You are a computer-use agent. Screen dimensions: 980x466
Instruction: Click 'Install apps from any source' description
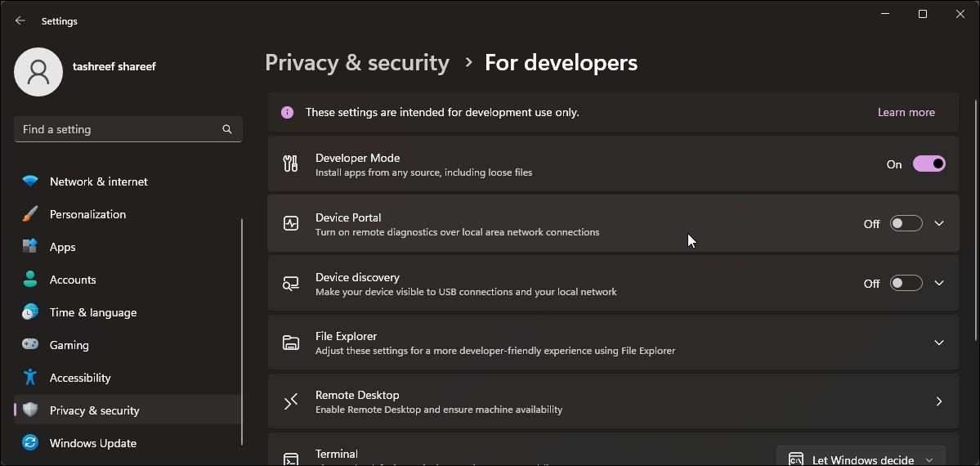[x=423, y=173]
